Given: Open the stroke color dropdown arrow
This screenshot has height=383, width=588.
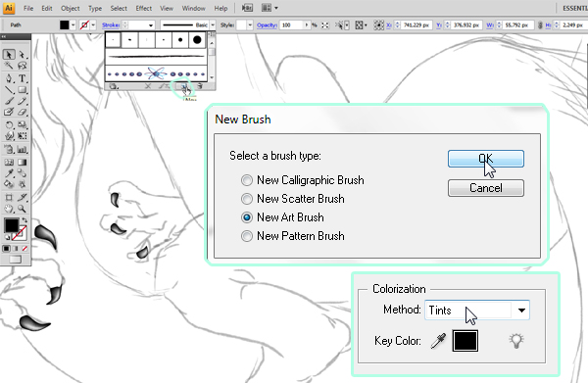Looking at the screenshot, I should click(x=93, y=25).
